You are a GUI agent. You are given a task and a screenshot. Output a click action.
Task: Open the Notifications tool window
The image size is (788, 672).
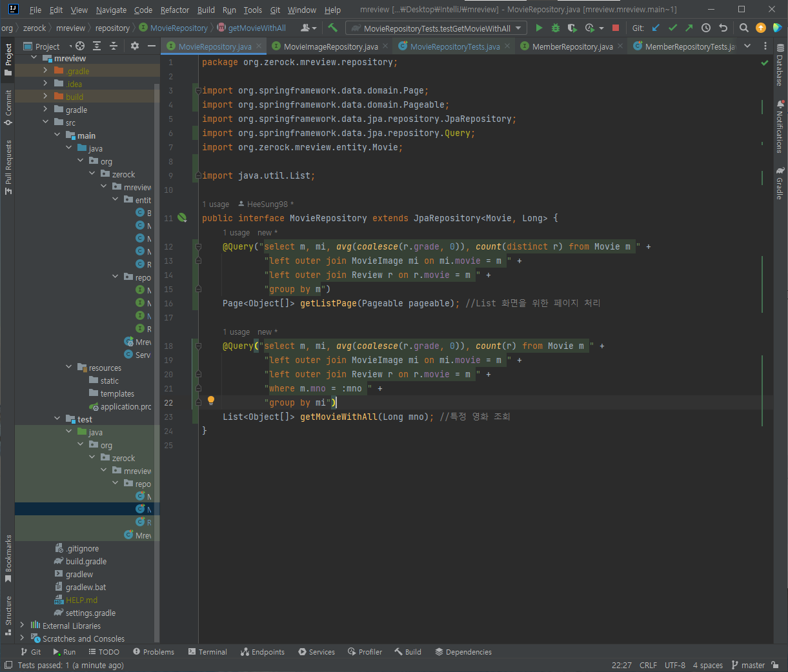780,126
